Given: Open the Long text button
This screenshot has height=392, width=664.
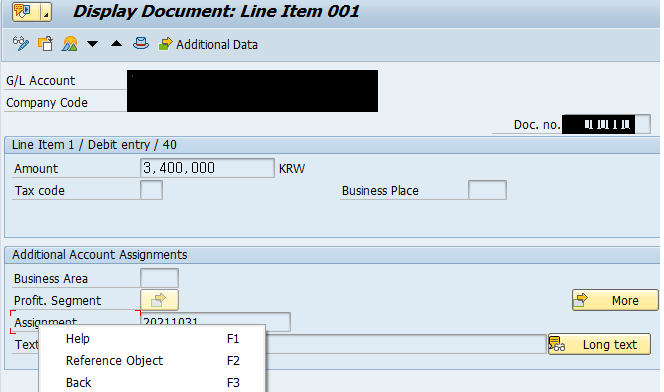Looking at the screenshot, I should (599, 344).
